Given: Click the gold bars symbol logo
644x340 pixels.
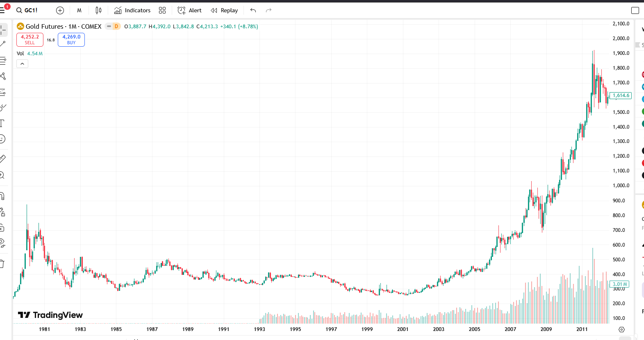Looking at the screenshot, I should pos(20,26).
